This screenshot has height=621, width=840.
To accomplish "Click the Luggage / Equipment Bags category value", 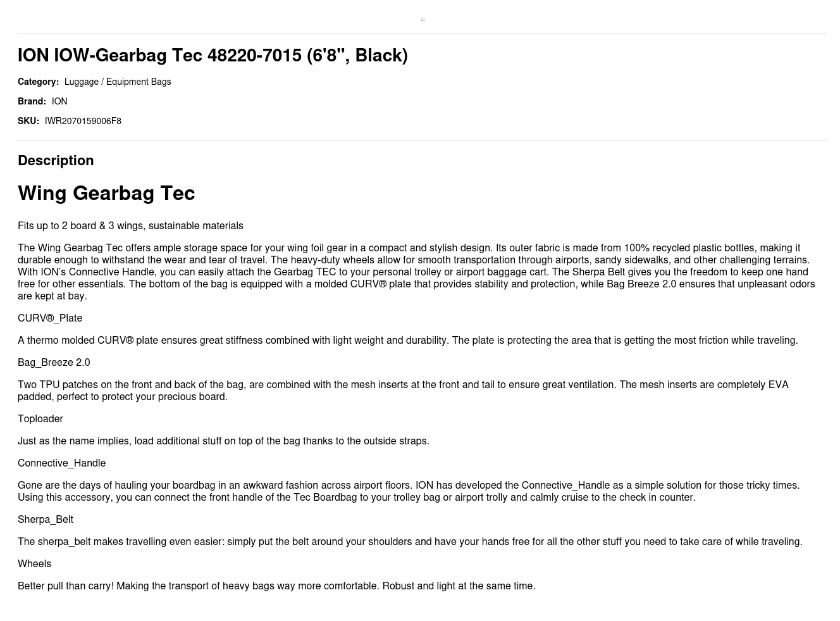I will click(118, 82).
